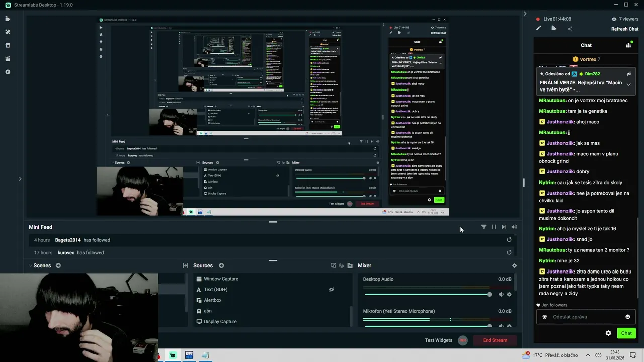Add a new scene with plus icon
This screenshot has width=644, height=362.
(58, 265)
